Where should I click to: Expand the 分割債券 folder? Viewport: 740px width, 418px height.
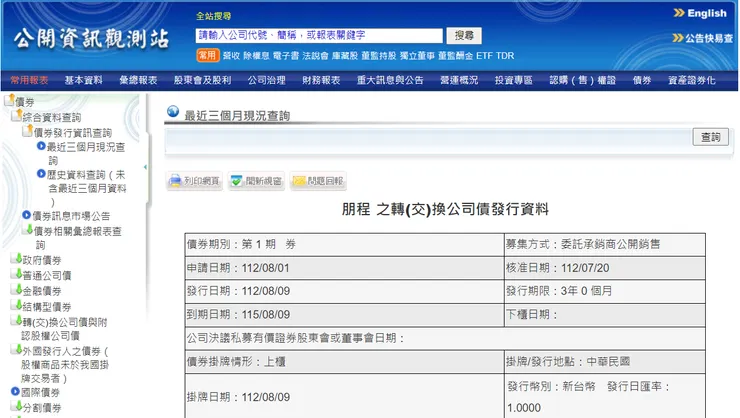pos(17,406)
